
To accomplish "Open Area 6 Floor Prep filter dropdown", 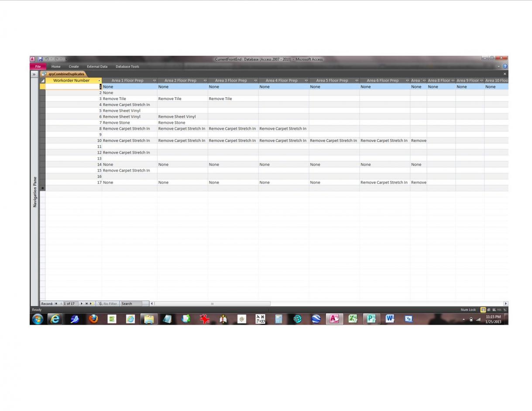I will [408, 80].
